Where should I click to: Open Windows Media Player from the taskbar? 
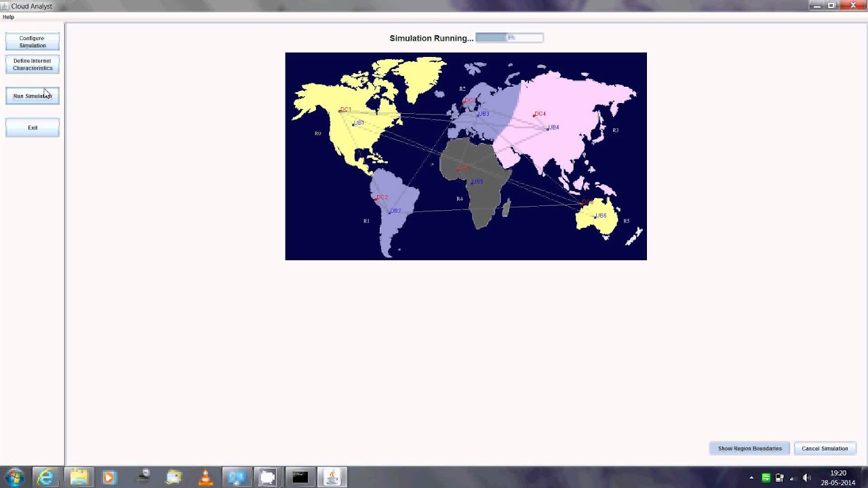pyautogui.click(x=109, y=477)
